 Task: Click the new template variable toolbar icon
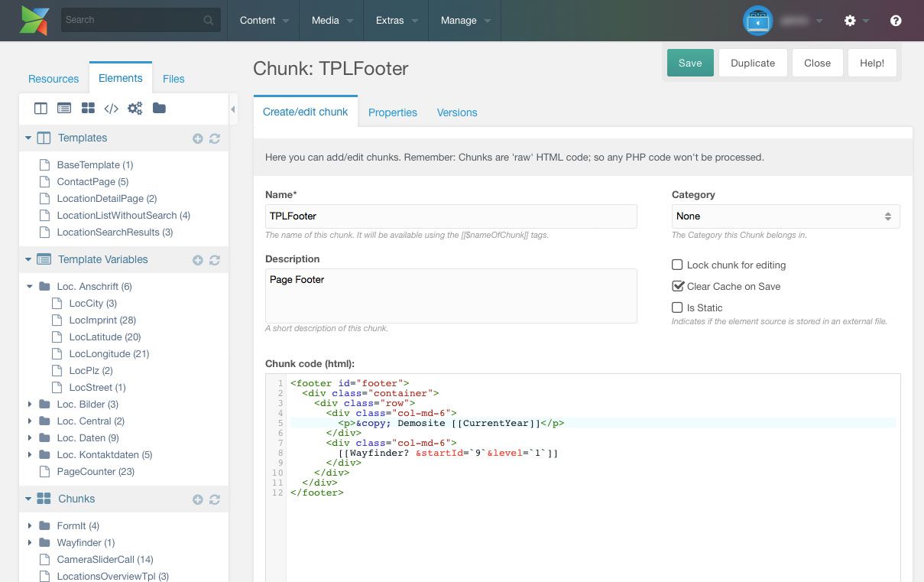(x=64, y=109)
